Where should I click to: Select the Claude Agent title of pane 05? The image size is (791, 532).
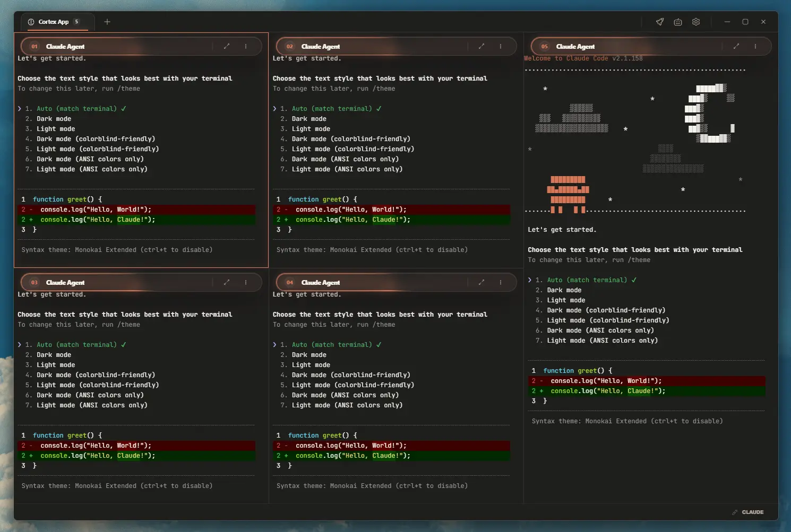point(575,47)
